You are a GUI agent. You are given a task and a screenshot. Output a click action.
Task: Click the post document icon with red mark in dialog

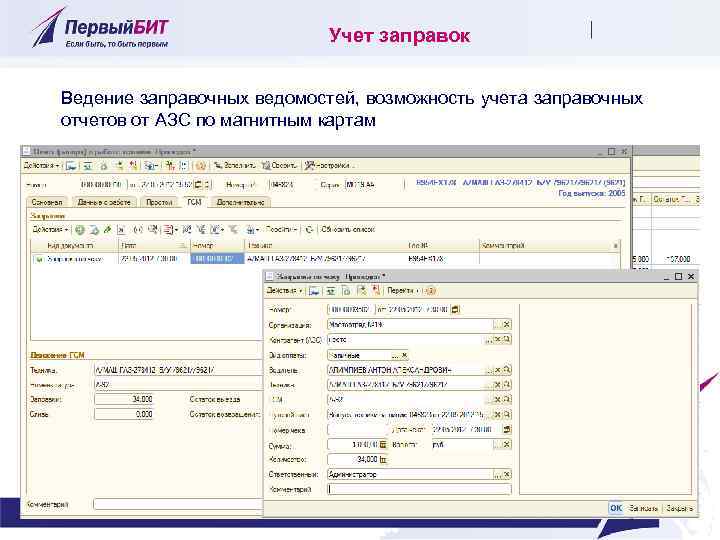tap(376, 291)
